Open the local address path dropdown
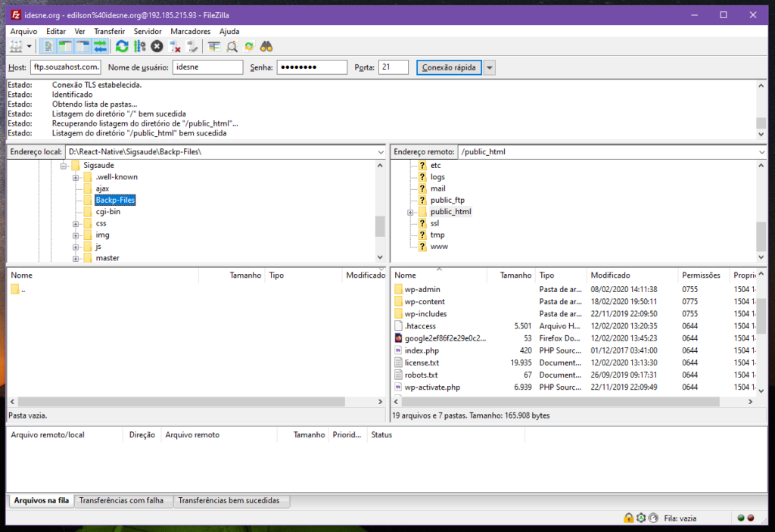This screenshot has width=775, height=532. click(x=381, y=152)
